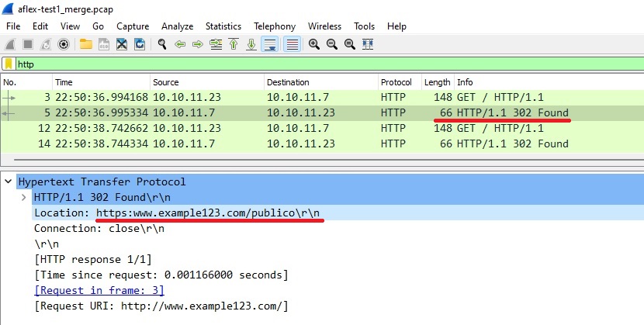The width and height of the screenshot is (644, 325).
Task: Select packet 3 GET / HTTP/1.1 row
Action: click(322, 97)
